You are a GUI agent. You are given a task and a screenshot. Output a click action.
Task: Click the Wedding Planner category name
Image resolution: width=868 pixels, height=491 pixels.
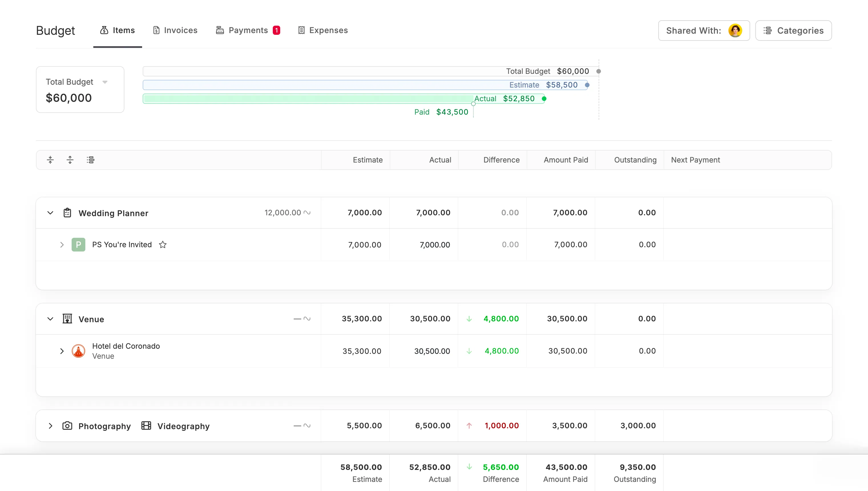tap(113, 214)
